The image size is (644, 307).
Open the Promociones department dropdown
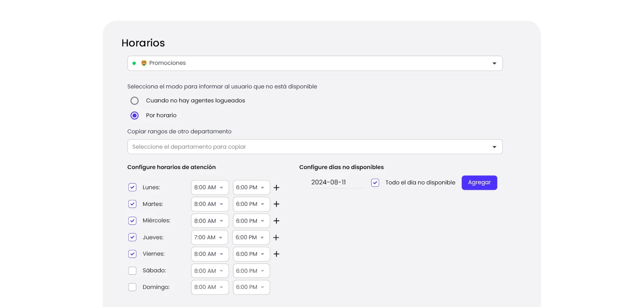coord(315,63)
